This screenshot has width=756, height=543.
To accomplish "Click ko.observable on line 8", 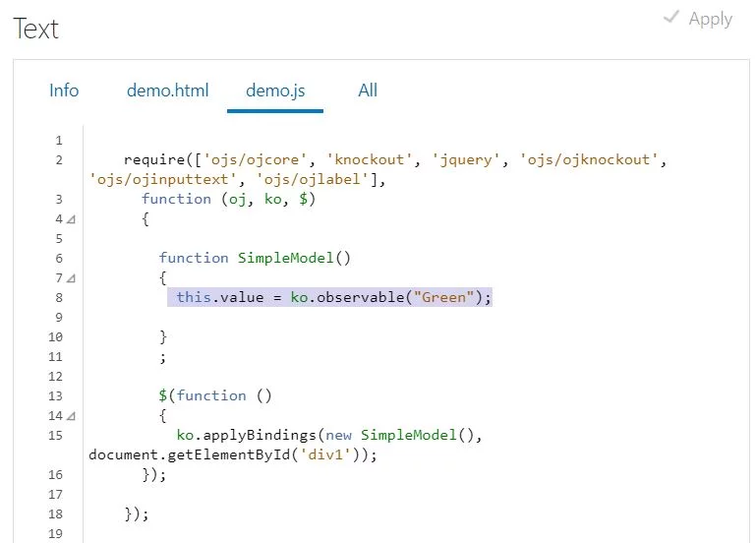I will 347,297.
